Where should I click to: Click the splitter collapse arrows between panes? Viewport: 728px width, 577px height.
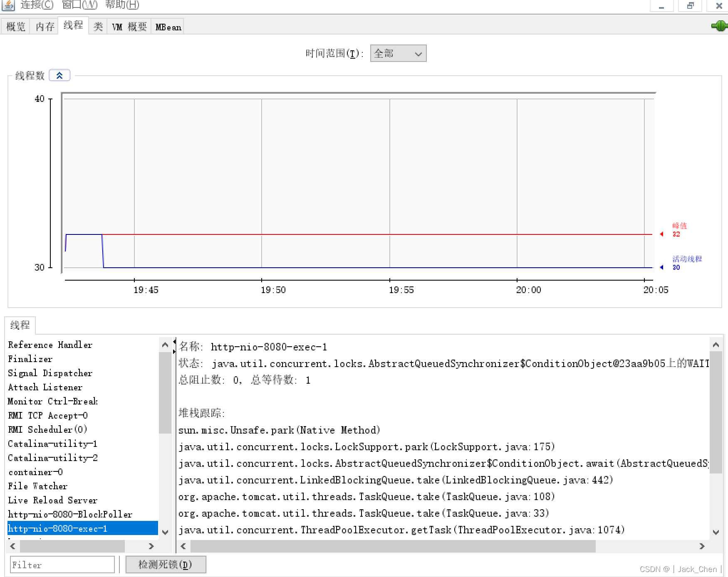pos(174,346)
